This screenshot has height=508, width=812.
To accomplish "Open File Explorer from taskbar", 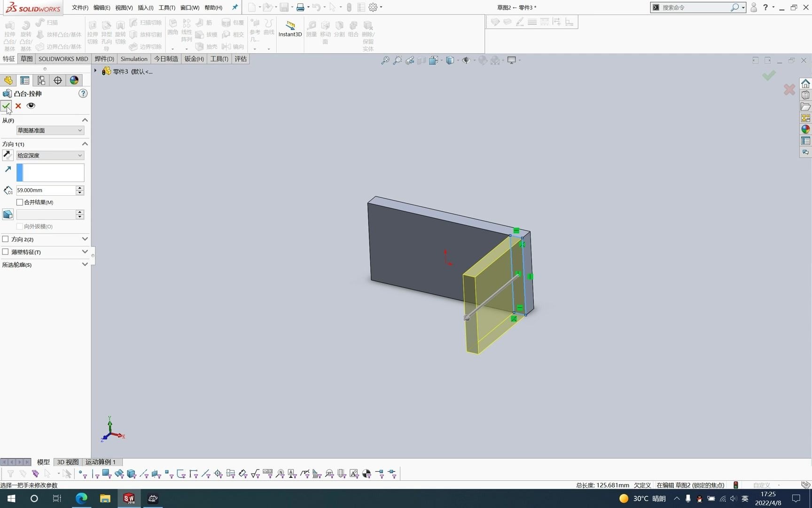I will pyautogui.click(x=105, y=499).
